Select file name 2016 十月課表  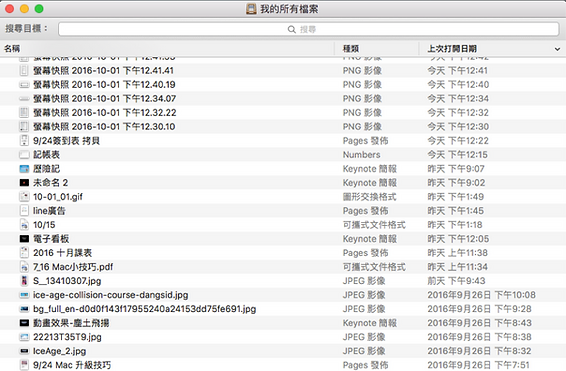[x=62, y=253]
